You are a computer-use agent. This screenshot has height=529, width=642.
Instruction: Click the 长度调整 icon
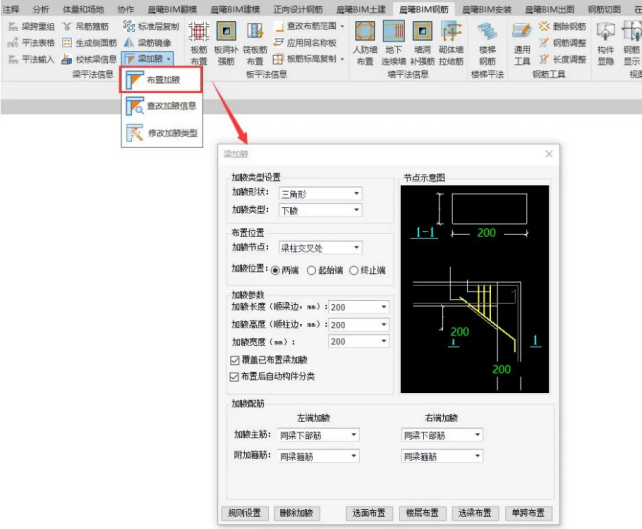click(544, 59)
